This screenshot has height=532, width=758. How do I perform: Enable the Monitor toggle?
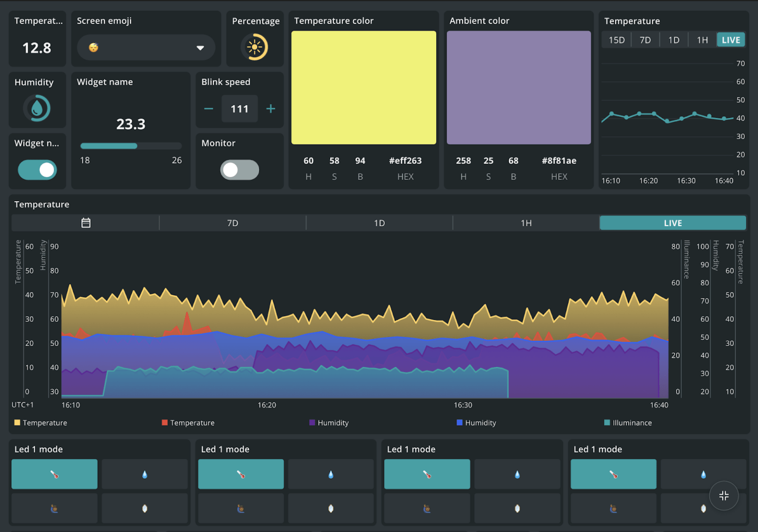coord(239,170)
